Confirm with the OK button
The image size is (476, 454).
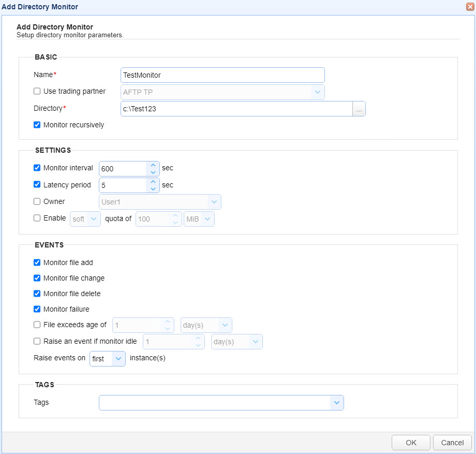point(411,443)
